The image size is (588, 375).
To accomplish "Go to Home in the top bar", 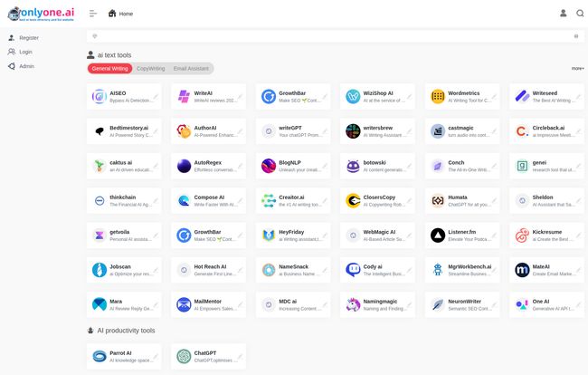I will tap(120, 14).
